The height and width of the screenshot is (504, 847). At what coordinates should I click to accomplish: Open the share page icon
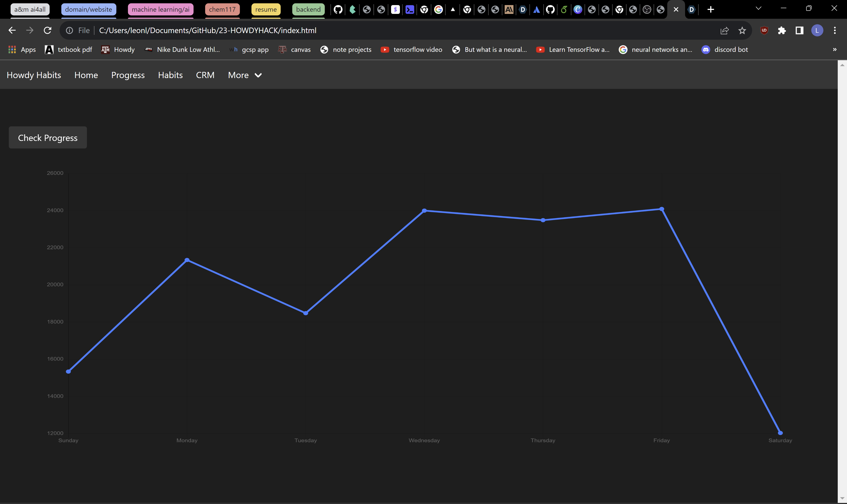coord(724,31)
